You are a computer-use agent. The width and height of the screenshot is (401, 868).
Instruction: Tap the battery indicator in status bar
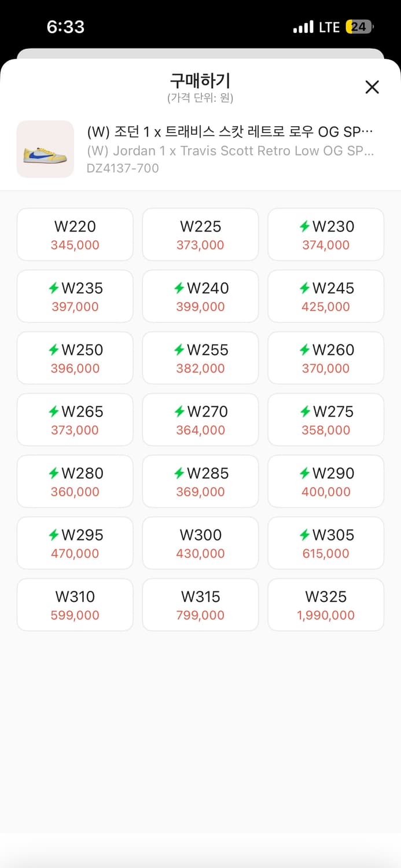point(359,27)
